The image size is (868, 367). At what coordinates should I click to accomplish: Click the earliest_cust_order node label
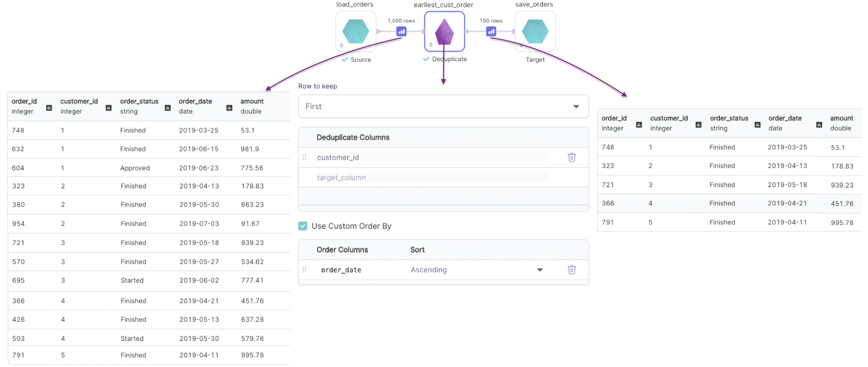(x=444, y=5)
